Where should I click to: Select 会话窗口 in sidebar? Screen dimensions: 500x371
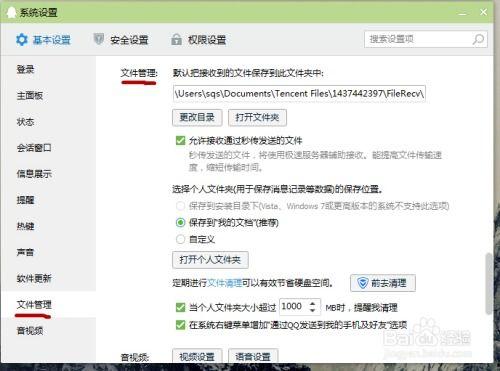(34, 148)
